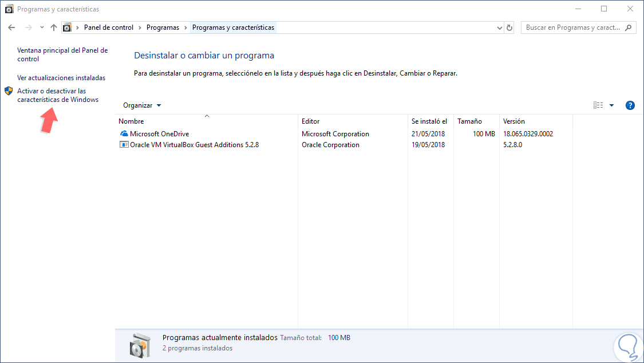Expand chevron after Programas breadcrumb
The height and width of the screenshot is (363, 644).
[x=185, y=27]
